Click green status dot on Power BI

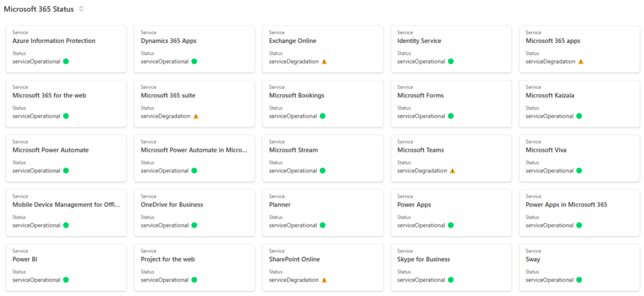65,280
